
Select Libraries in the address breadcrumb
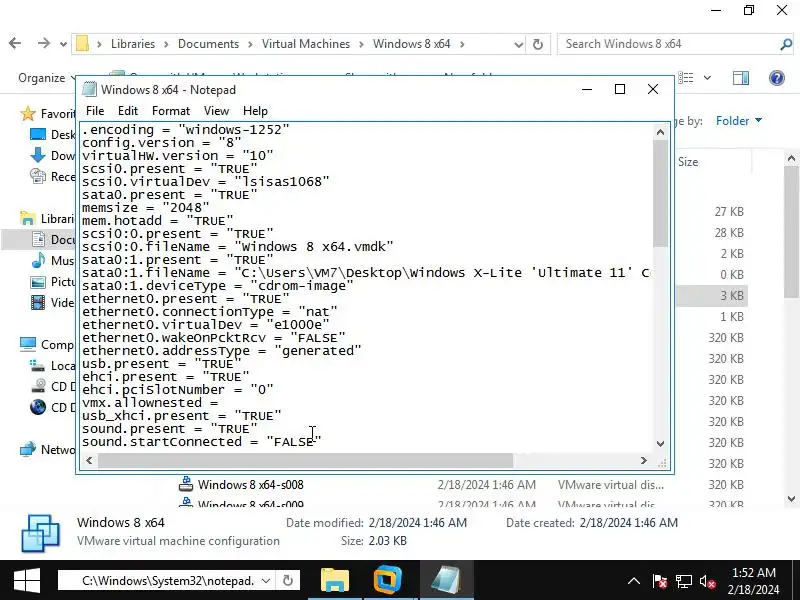[x=133, y=44]
